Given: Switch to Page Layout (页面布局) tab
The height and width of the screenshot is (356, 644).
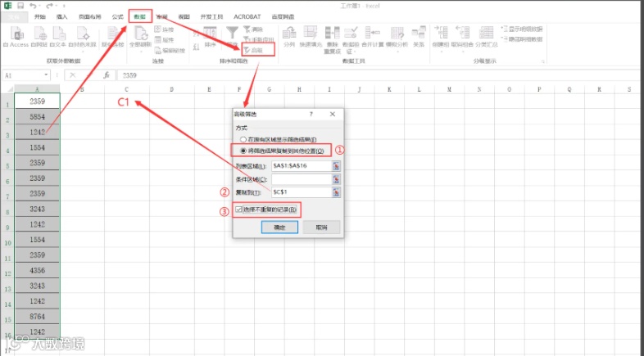Looking at the screenshot, I should click(x=90, y=17).
